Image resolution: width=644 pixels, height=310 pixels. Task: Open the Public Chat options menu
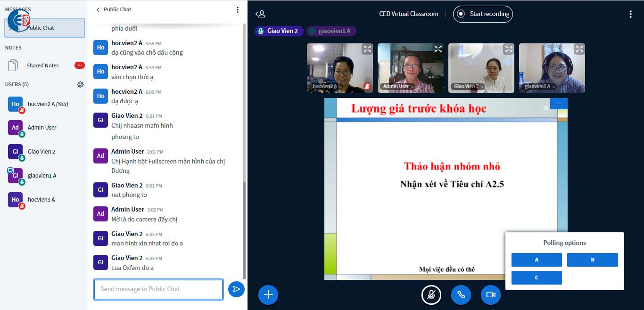click(x=238, y=9)
